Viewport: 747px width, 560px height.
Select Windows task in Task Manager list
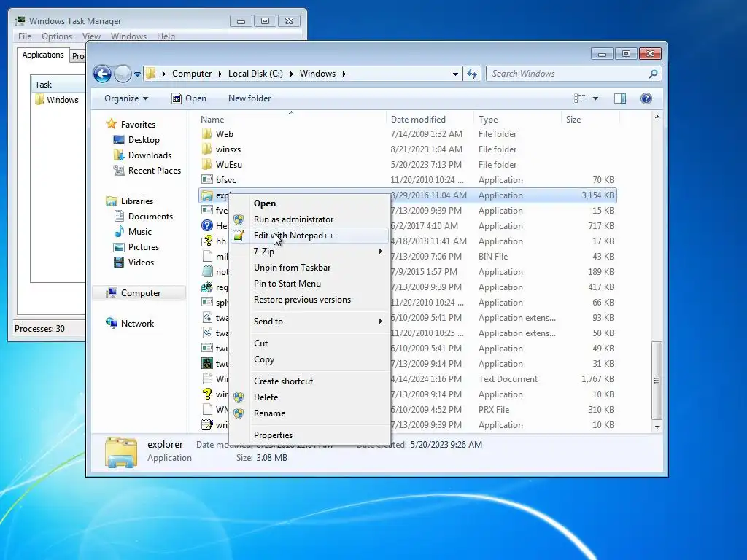pos(58,99)
